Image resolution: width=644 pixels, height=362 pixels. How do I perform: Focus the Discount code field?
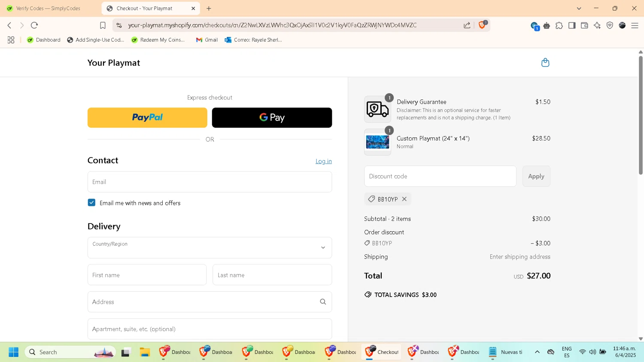click(x=440, y=176)
